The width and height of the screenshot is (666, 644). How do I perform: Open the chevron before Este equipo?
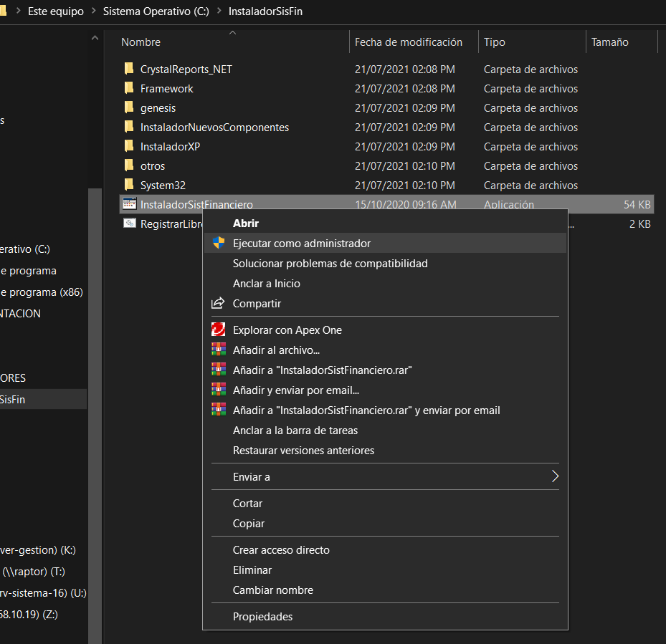coord(18,11)
